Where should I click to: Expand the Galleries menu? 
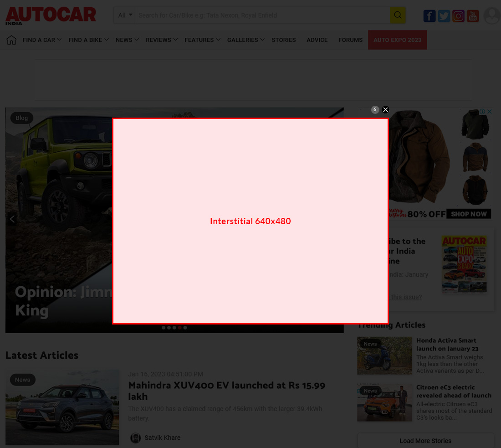pos(245,40)
